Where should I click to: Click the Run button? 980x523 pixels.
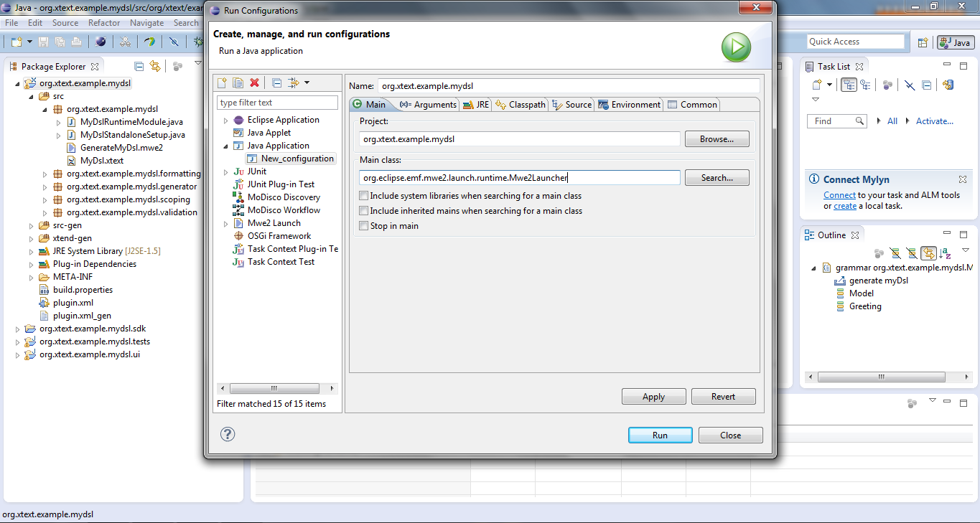tap(660, 435)
